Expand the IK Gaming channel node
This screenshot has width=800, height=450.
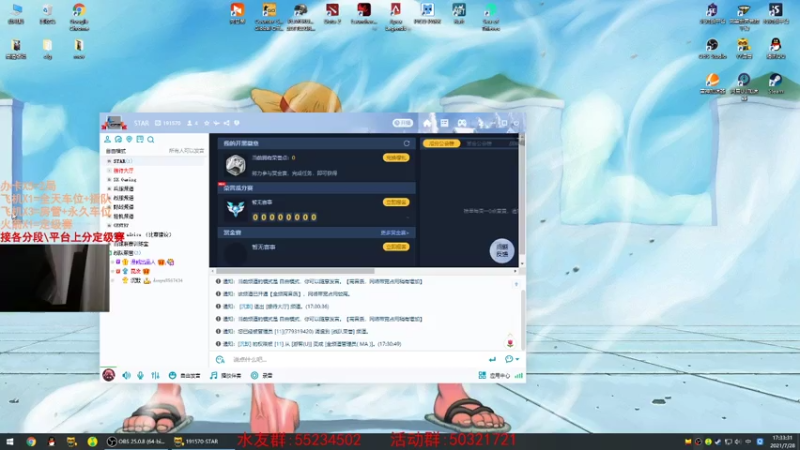tap(109, 180)
